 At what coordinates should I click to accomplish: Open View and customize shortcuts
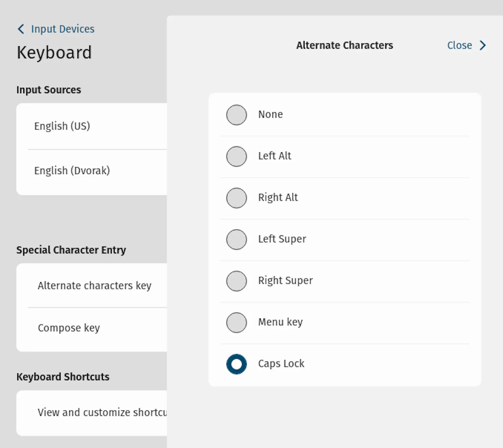pos(102,412)
